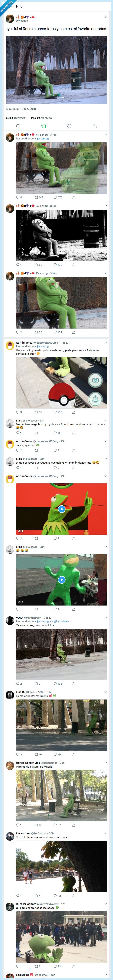Click the retweet icon on the main tweet

tap(44, 126)
